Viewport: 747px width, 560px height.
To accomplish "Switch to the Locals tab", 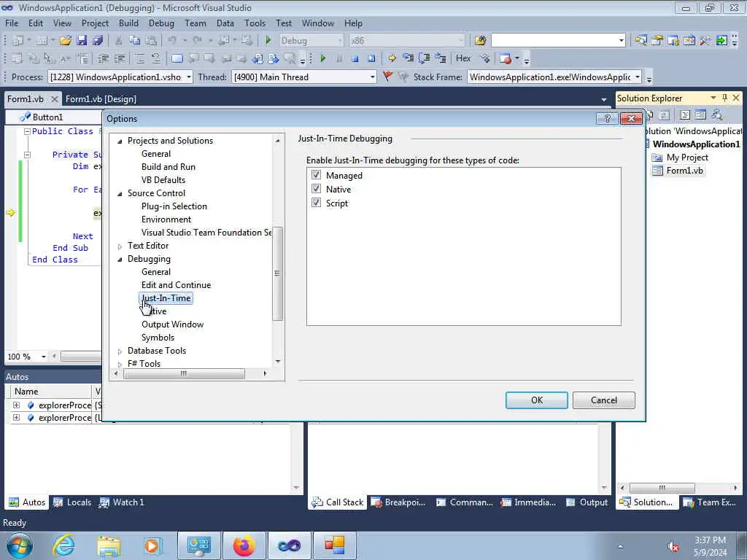I will [x=72, y=502].
